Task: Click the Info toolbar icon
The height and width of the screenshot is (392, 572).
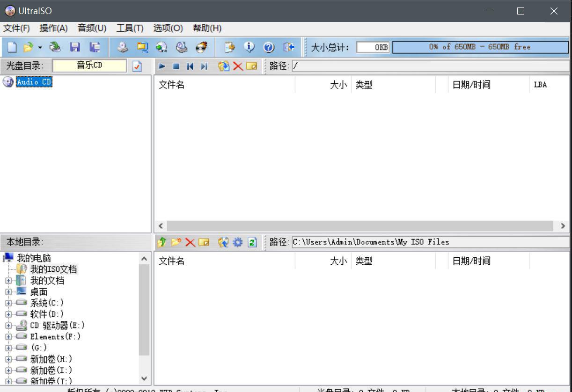Action: coord(249,47)
